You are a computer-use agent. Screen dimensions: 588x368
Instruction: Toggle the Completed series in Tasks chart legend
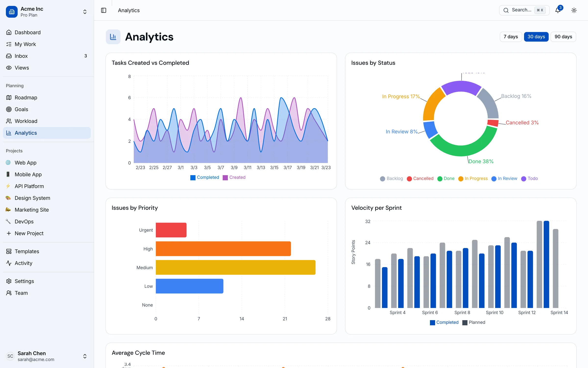[x=205, y=177]
